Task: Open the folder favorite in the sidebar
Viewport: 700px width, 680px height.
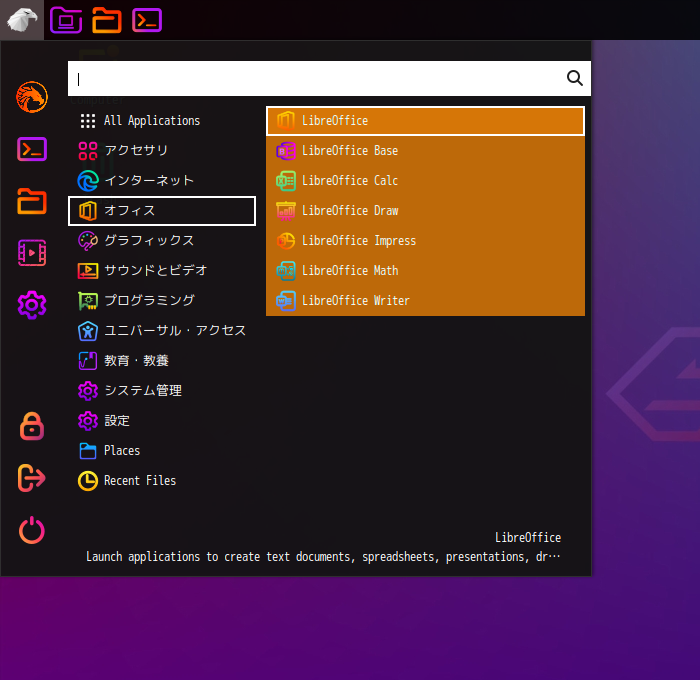Action: 32,201
